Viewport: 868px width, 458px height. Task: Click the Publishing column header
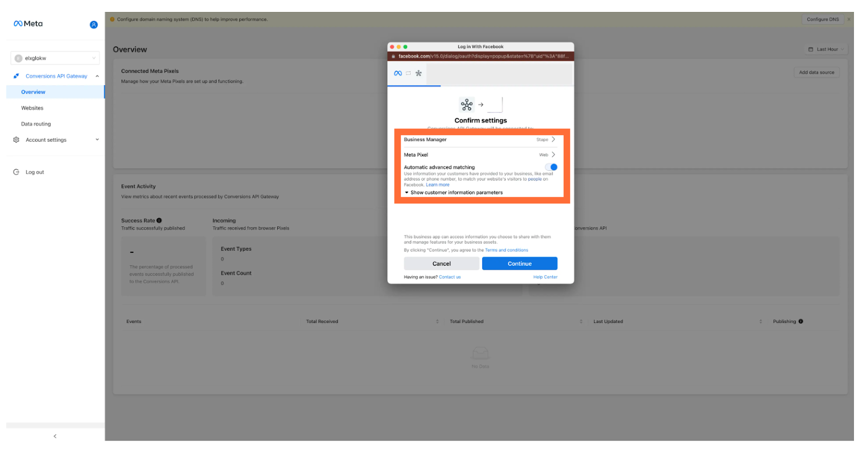[x=784, y=321]
